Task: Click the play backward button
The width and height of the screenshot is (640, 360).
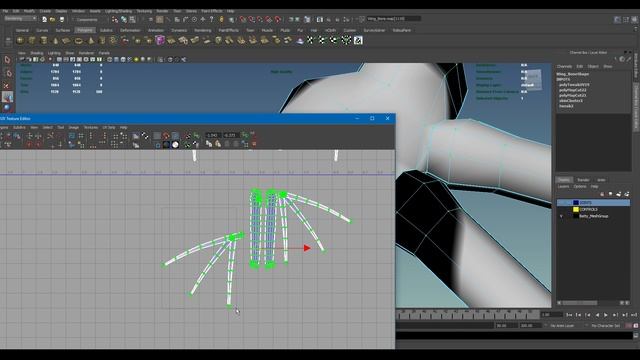Action: (597, 315)
